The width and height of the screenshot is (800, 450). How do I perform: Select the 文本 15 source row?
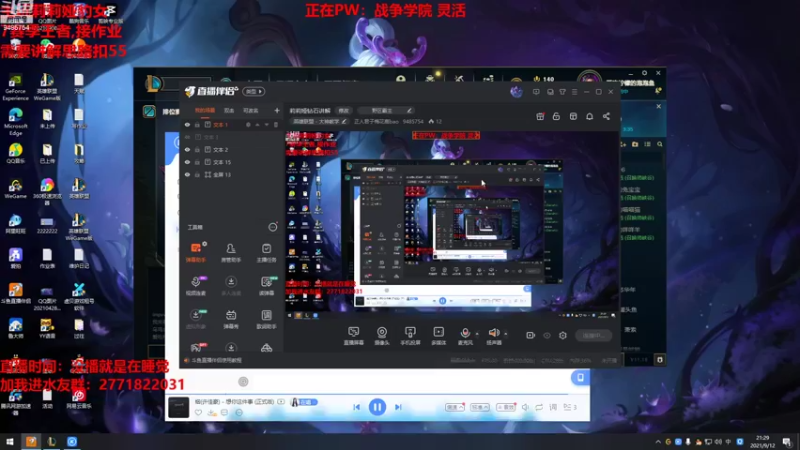[232, 162]
